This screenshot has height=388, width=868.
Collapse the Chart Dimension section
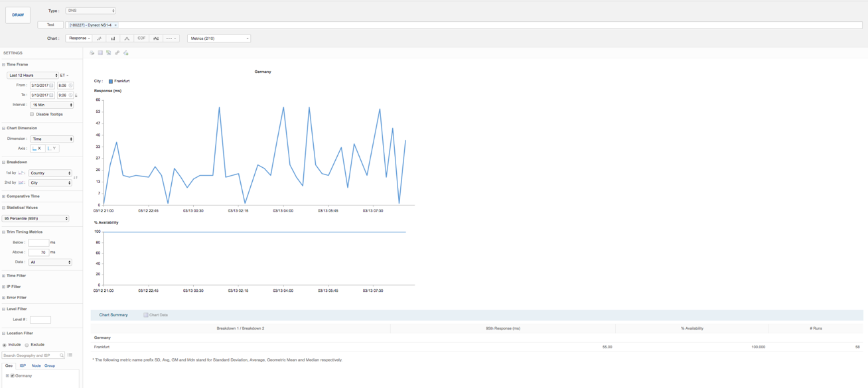click(x=4, y=128)
